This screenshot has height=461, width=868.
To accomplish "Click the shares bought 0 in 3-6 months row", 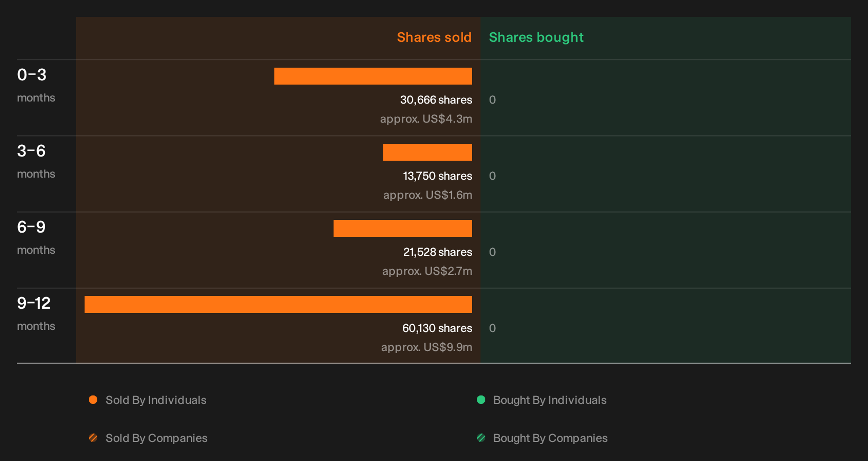I will coord(492,176).
